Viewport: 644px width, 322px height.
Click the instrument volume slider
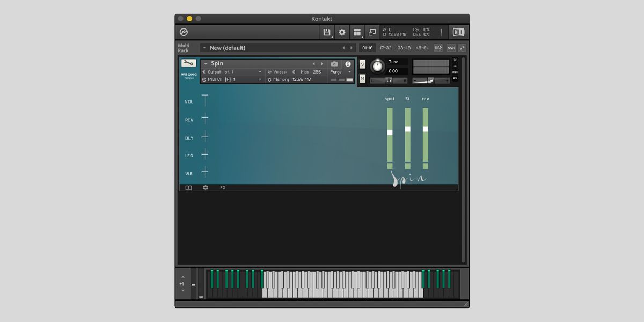click(x=431, y=80)
